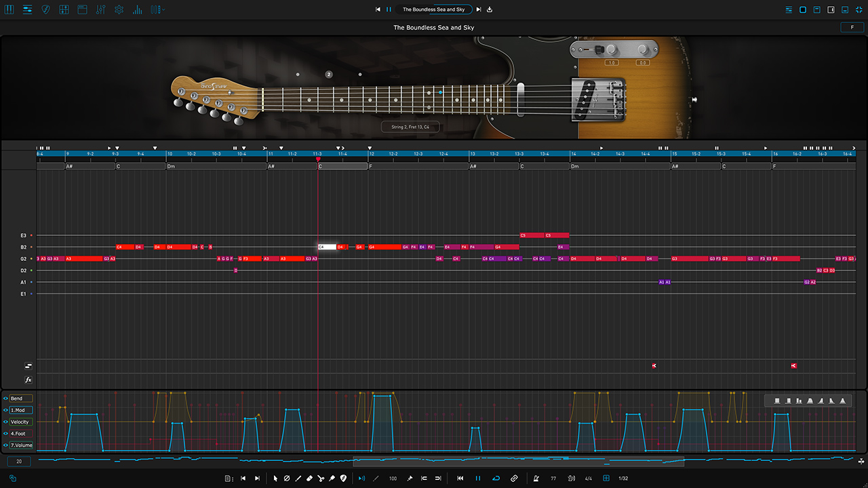Screen dimensions: 868x488
Task: Click the zoom value field showing 20
Action: pyautogui.click(x=19, y=461)
